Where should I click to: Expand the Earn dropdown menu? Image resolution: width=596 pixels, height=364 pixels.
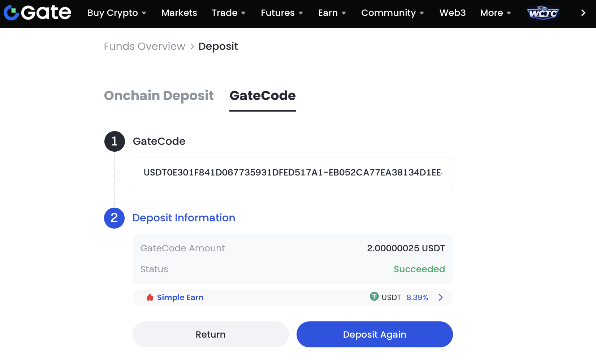pyautogui.click(x=332, y=13)
